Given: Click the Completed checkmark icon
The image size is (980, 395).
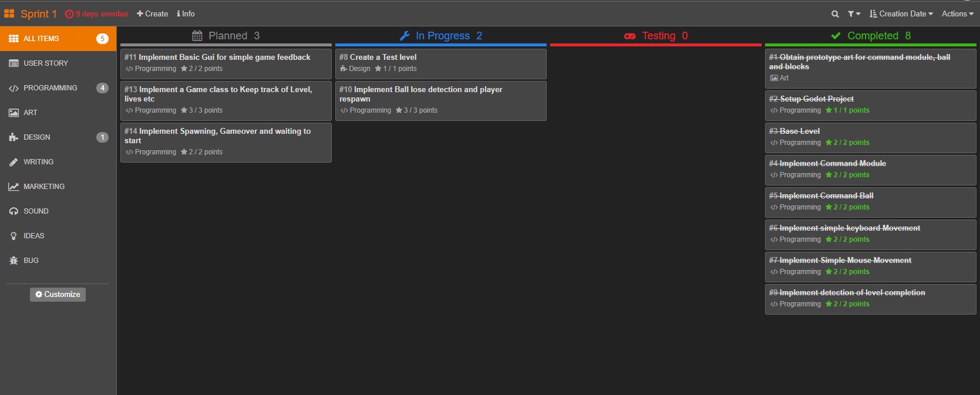Looking at the screenshot, I should coord(836,36).
